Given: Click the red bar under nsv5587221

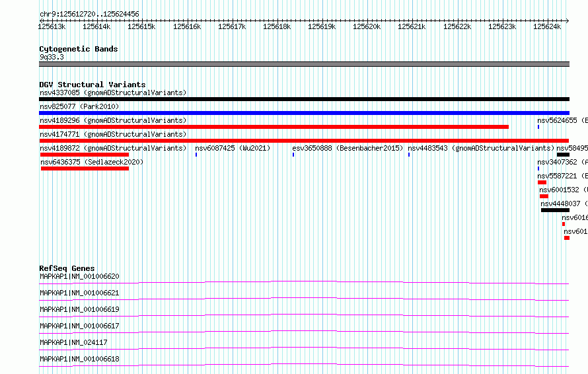Looking at the screenshot, I should point(542,182).
